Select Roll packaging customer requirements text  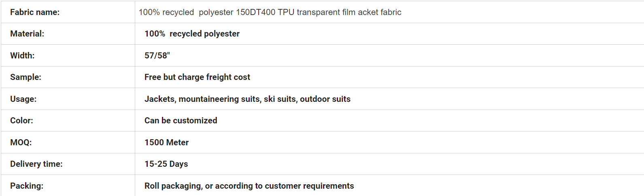point(249,186)
